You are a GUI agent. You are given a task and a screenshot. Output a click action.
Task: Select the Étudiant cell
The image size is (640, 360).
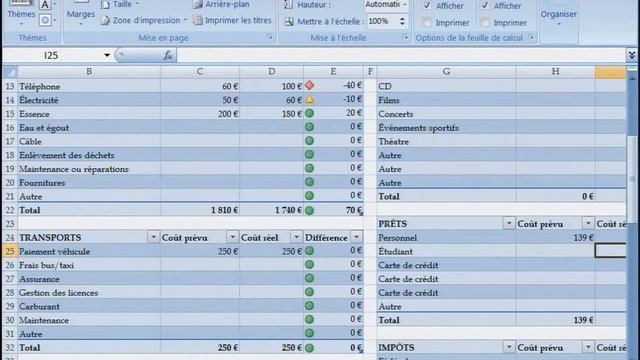(x=446, y=251)
